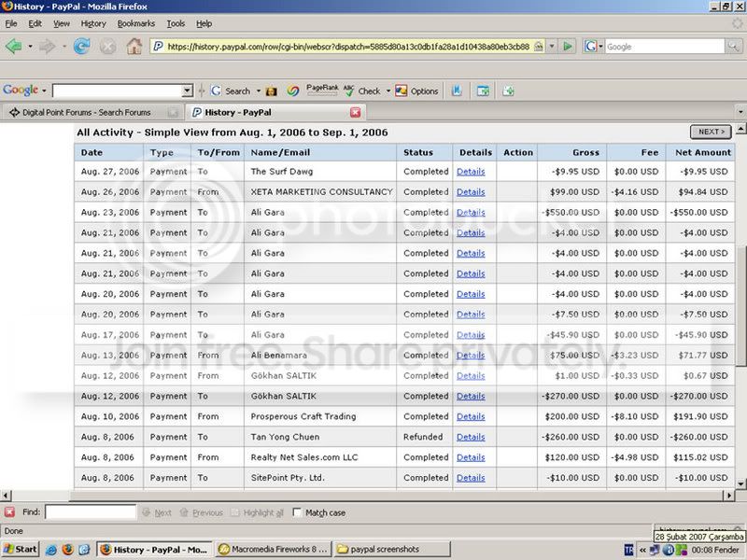Switch to Digital Point Forums tab
The image size is (747, 560).
(x=92, y=112)
